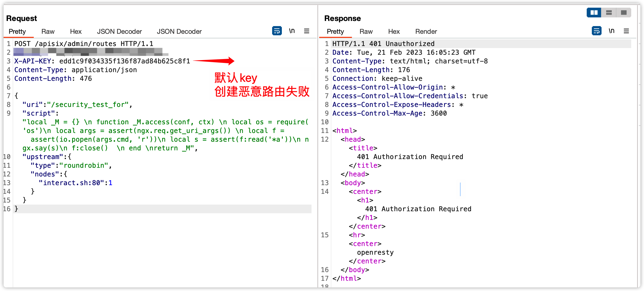Click the X-API-KEY header value
The image size is (644, 291).
[125, 61]
